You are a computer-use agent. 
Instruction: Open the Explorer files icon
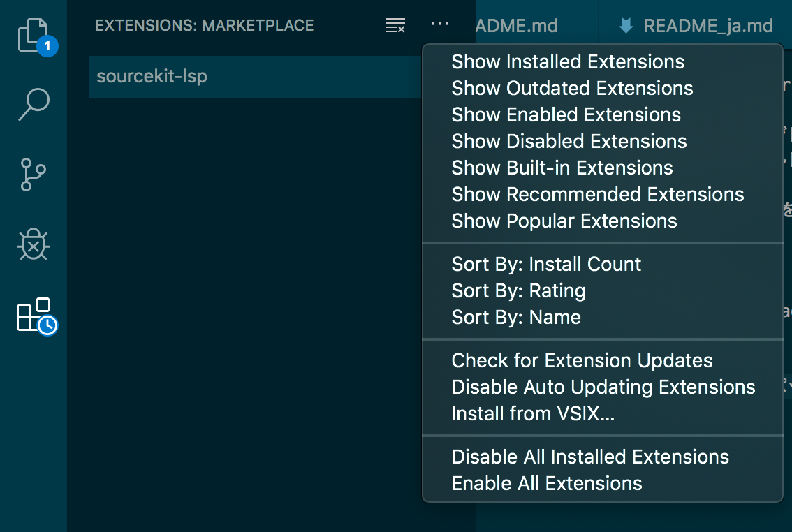coord(34,36)
